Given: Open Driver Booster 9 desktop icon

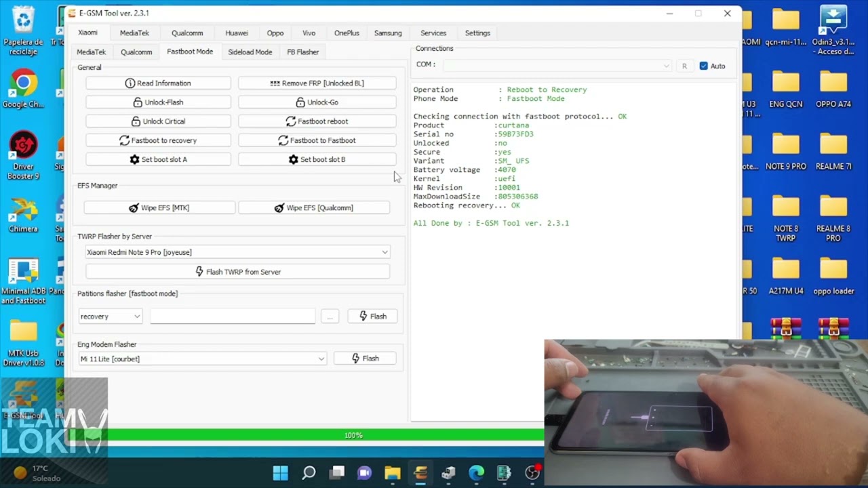Looking at the screenshot, I should (23, 156).
